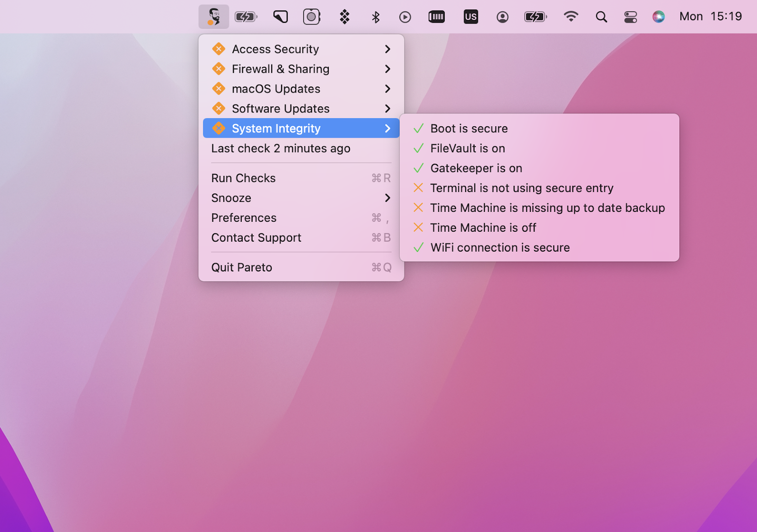The width and height of the screenshot is (757, 532).
Task: Open the Bluetooth menu bar icon
Action: pyautogui.click(x=376, y=17)
